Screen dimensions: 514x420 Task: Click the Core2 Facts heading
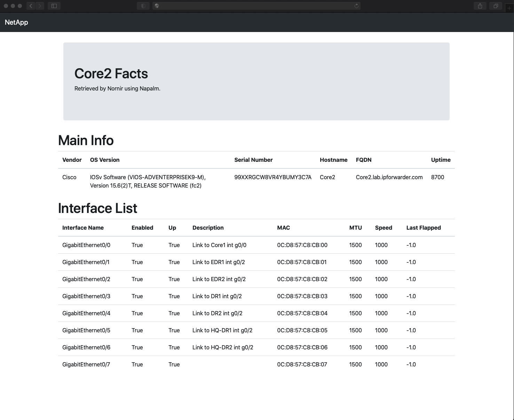click(111, 73)
